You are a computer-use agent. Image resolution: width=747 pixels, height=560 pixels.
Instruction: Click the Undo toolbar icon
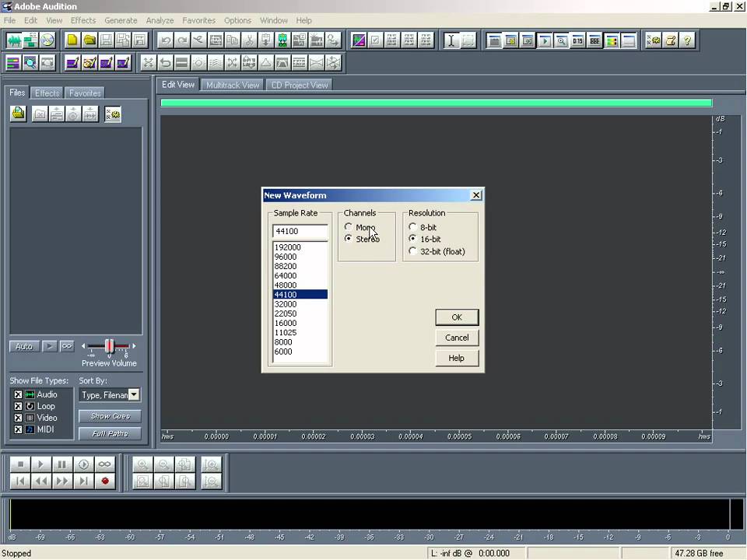[x=165, y=40]
